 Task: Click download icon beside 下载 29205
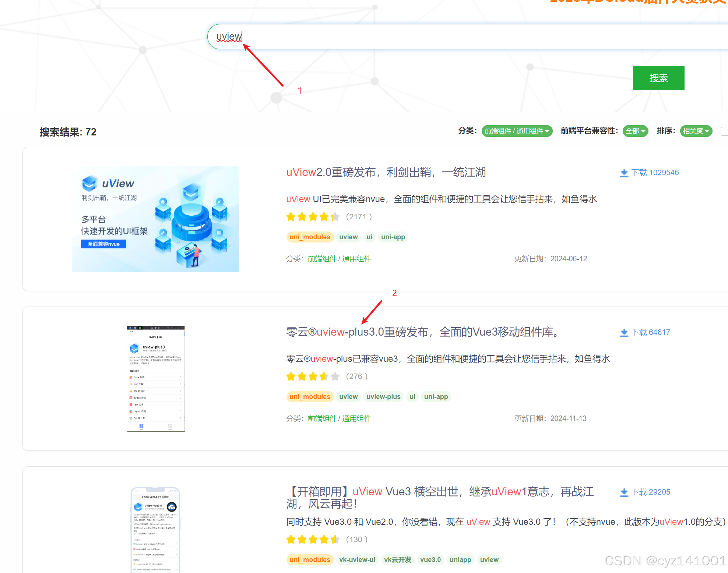[x=624, y=492]
